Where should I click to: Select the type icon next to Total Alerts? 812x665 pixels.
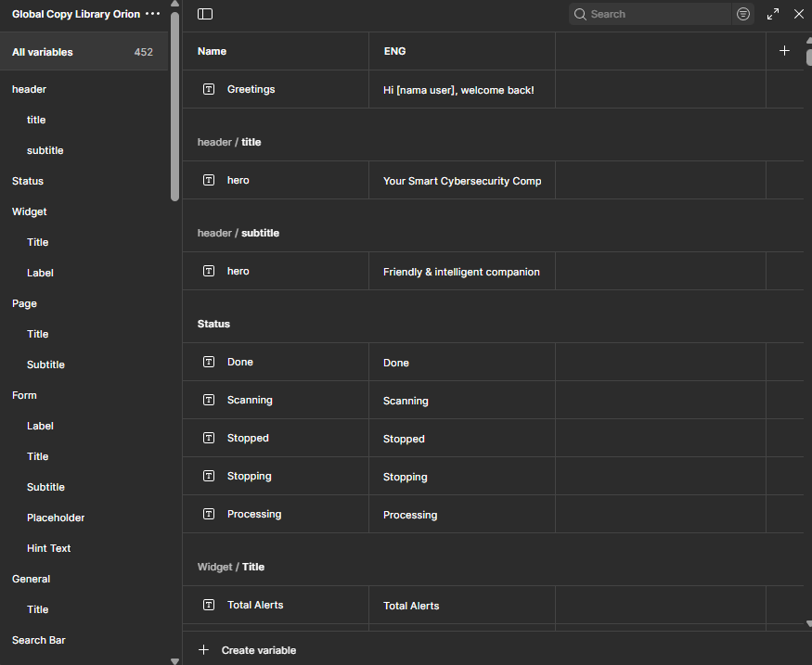point(209,605)
